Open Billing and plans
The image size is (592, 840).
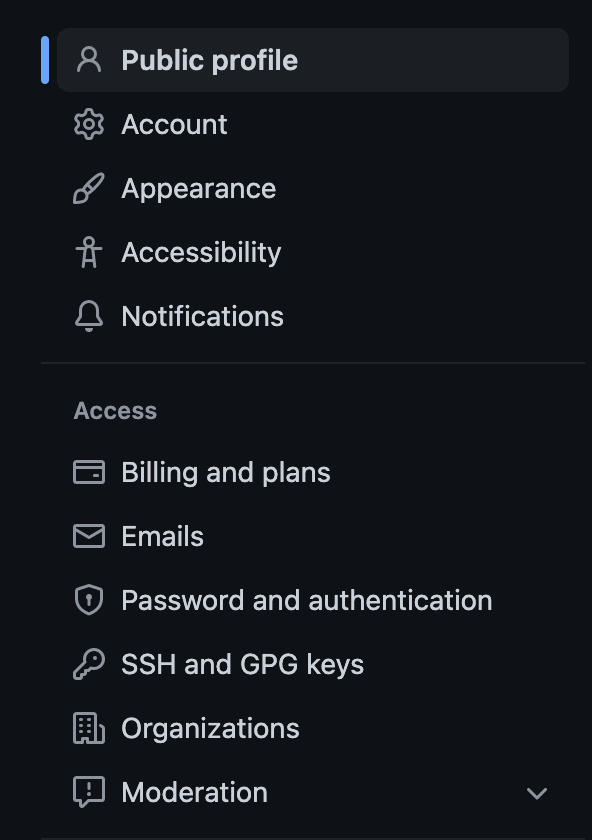pyautogui.click(x=225, y=472)
